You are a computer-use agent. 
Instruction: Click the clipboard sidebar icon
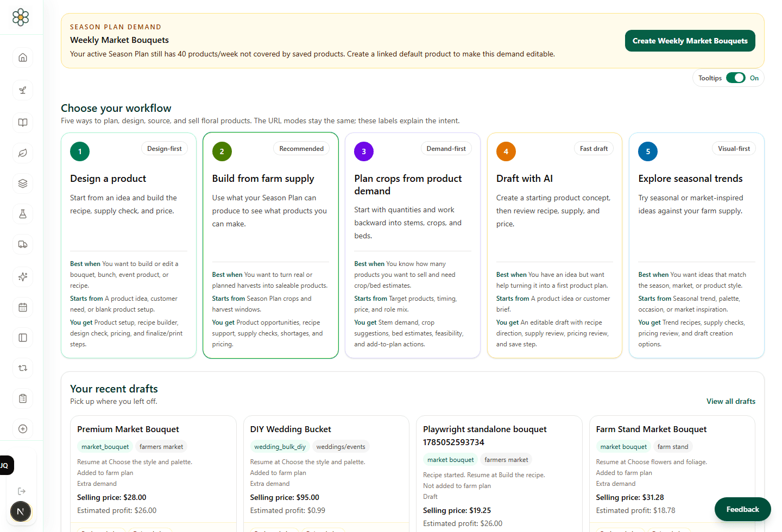pos(23,398)
